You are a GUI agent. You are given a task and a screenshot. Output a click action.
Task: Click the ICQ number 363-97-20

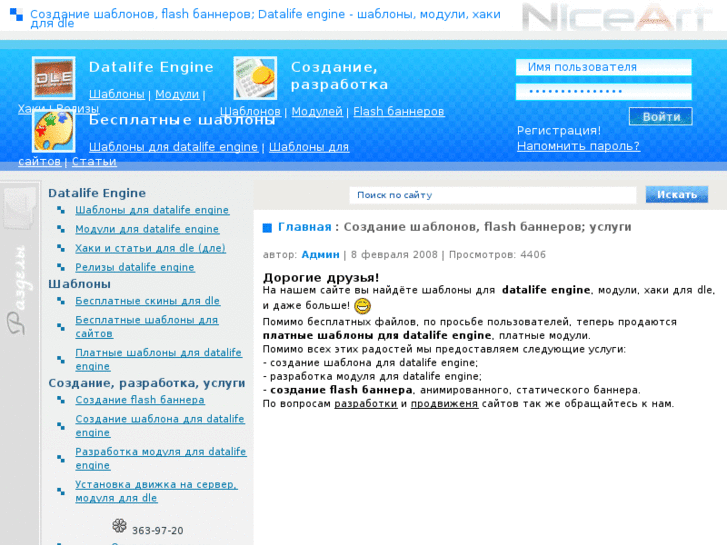click(x=158, y=531)
